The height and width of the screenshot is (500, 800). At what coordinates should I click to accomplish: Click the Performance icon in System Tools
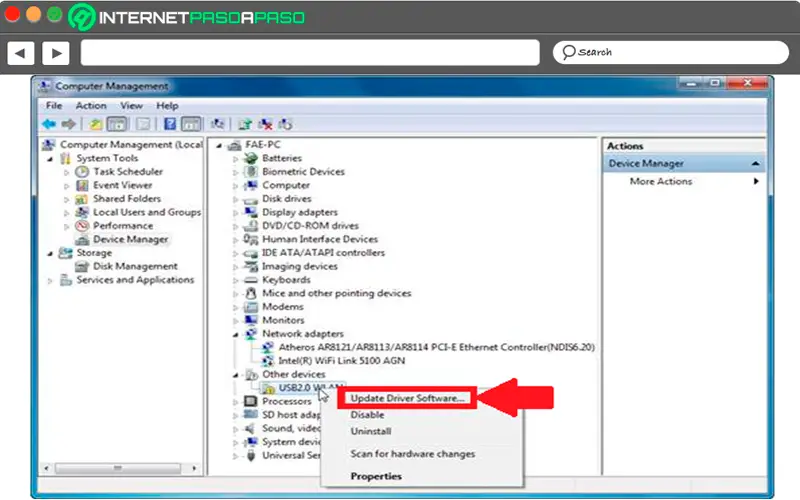[82, 226]
